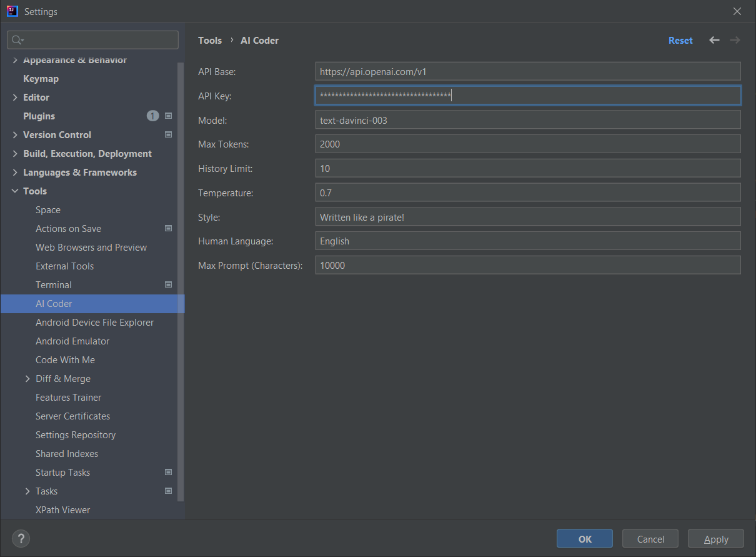This screenshot has height=557, width=756.
Task: Close the Settings dialog window
Action: click(737, 11)
